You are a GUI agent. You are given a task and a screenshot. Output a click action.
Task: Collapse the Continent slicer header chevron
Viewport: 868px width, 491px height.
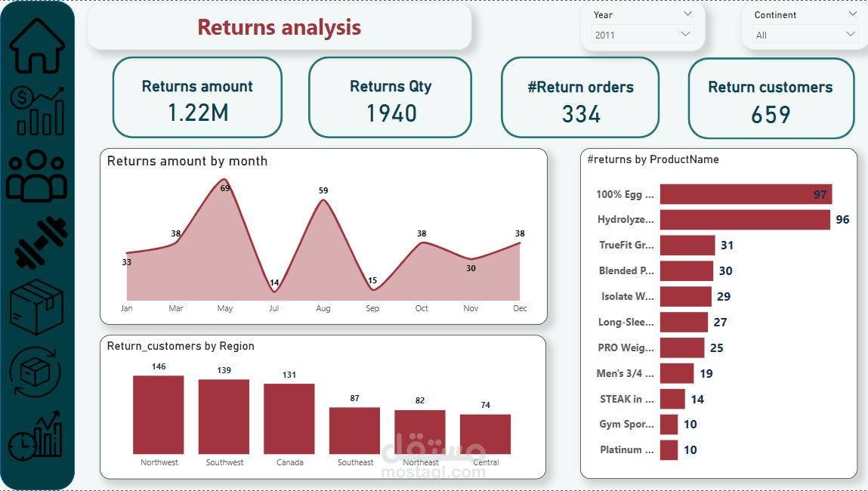coord(852,14)
